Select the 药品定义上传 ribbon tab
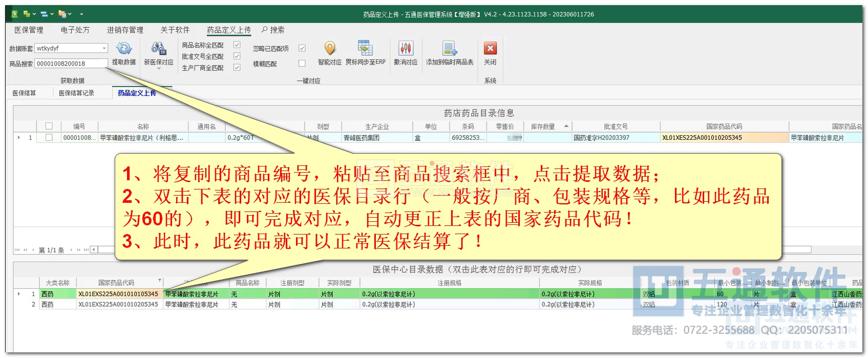Viewport: 868px width, 358px height. pos(229,30)
